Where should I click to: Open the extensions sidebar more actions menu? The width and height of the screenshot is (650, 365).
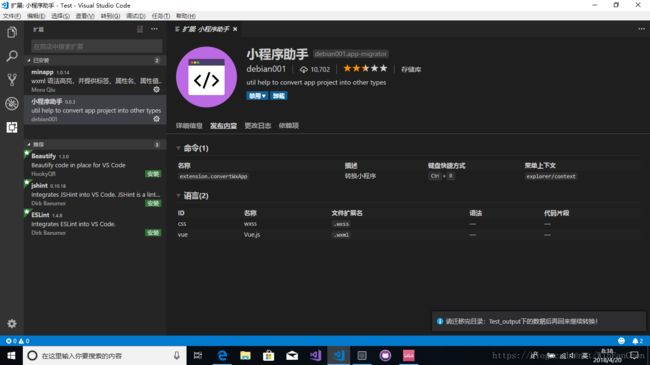[x=154, y=29]
